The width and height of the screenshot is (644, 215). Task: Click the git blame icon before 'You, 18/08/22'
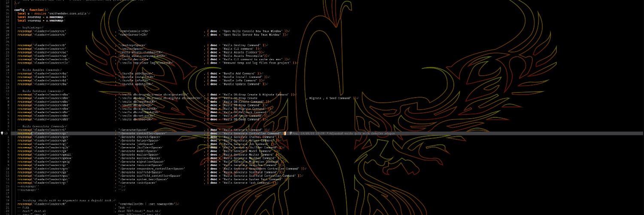(291, 134)
